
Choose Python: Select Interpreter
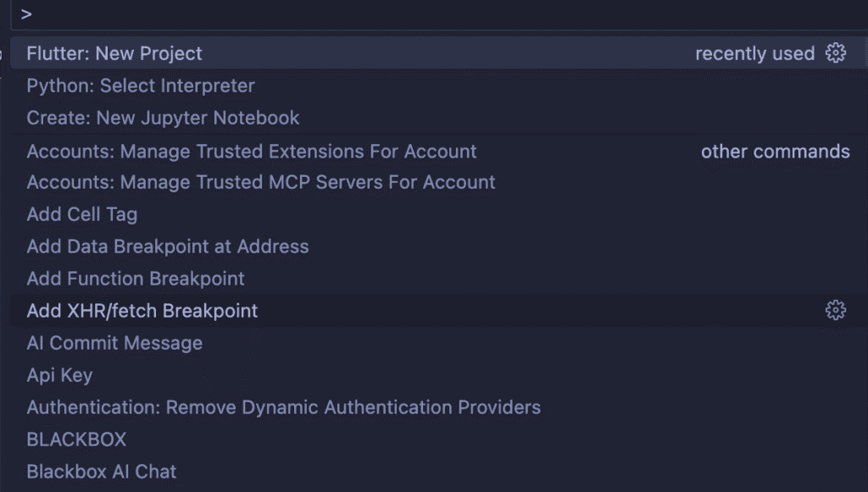[141, 86]
